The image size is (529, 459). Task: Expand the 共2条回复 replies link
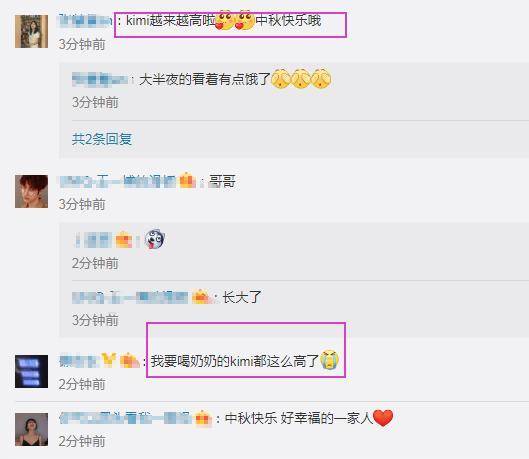tap(102, 139)
